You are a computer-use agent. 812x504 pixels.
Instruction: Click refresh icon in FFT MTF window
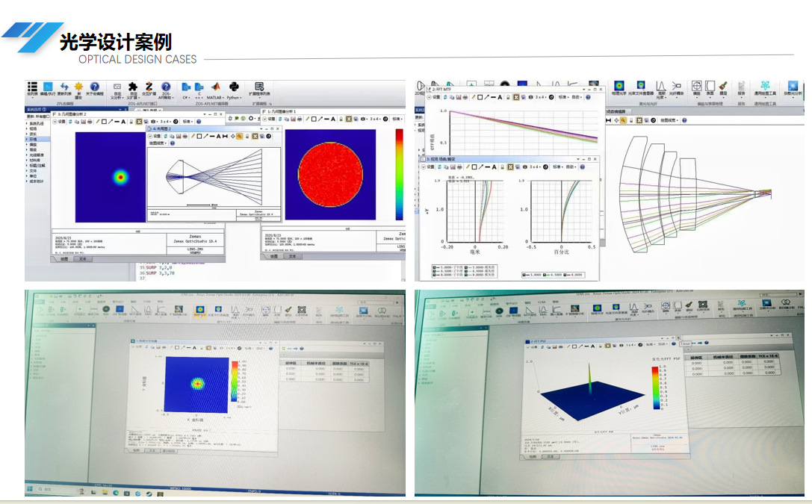point(444,97)
